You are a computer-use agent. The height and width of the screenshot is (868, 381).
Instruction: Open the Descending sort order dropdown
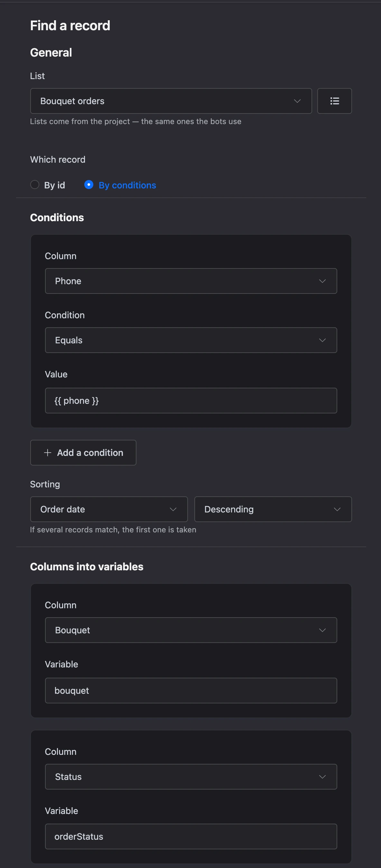[x=273, y=509]
